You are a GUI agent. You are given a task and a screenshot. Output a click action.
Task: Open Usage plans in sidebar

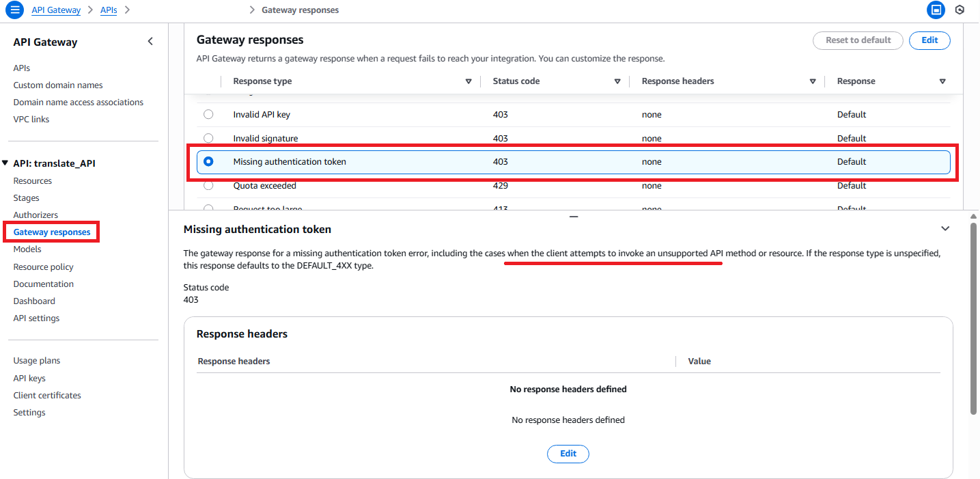[x=37, y=360]
